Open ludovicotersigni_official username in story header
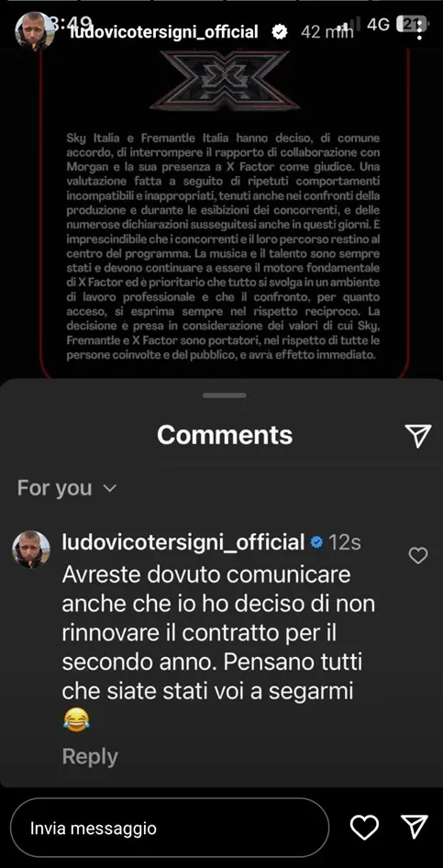The width and height of the screenshot is (443, 868). pyautogui.click(x=163, y=32)
